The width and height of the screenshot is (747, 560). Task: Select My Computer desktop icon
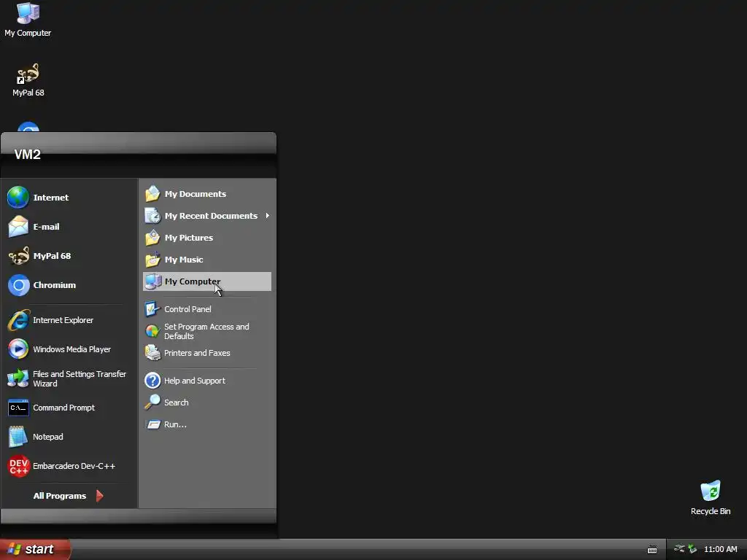coord(28,20)
